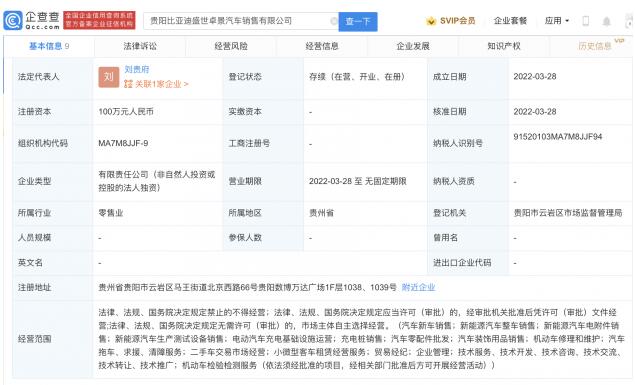Click the red official credit system badge
Viewport: 635px width, 385px height.
(99, 20)
